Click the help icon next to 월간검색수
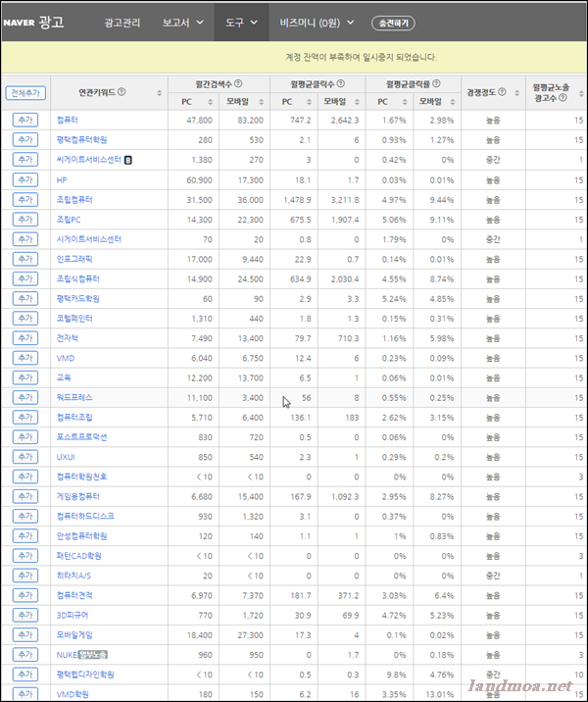The height and width of the screenshot is (702, 588). (x=238, y=83)
